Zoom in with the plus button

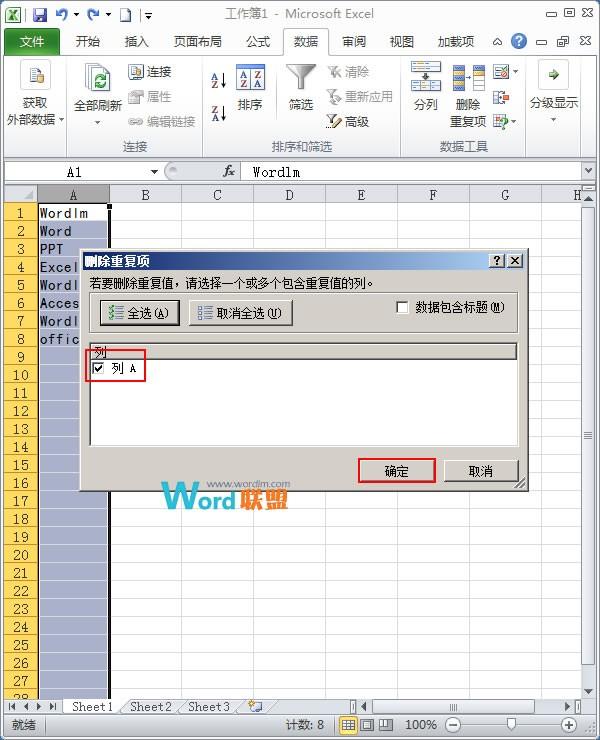(x=569, y=724)
